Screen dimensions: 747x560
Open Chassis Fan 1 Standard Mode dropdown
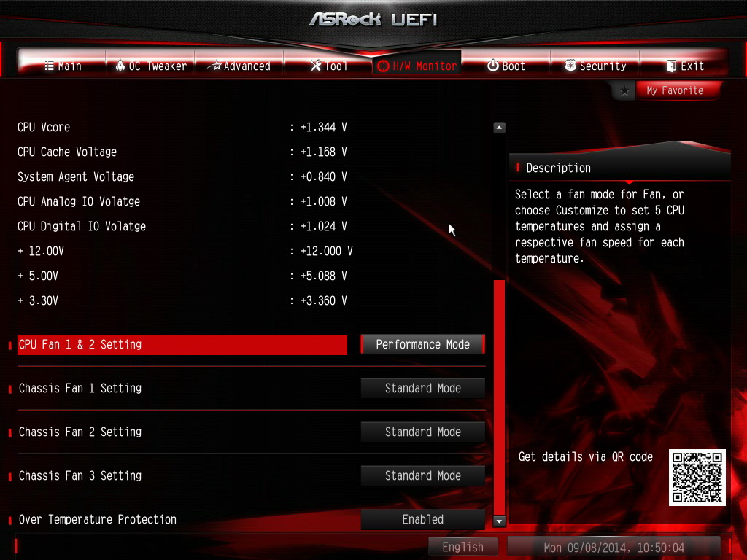422,388
